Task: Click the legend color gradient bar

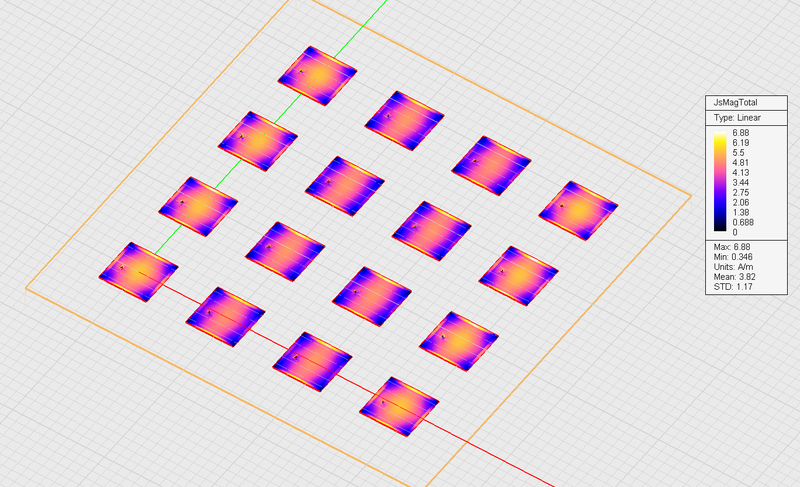Action: (720, 182)
